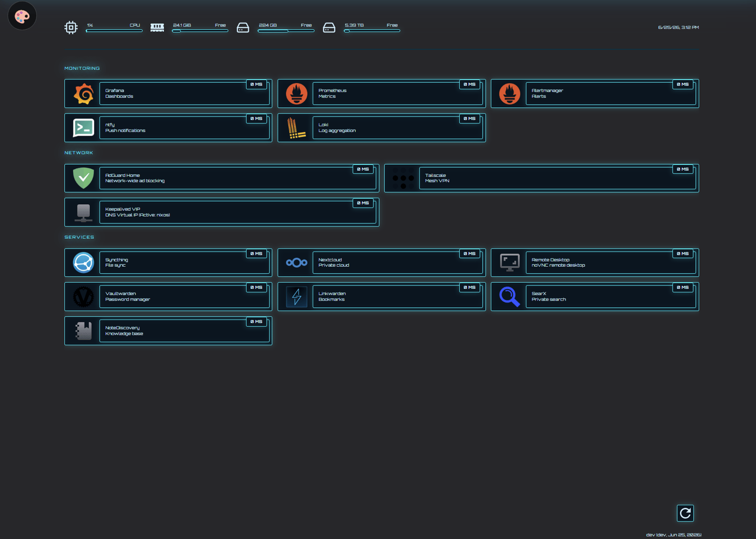Viewport: 756px width, 539px height.
Task: Open the Prometheus Metrics link
Action: coord(397,94)
